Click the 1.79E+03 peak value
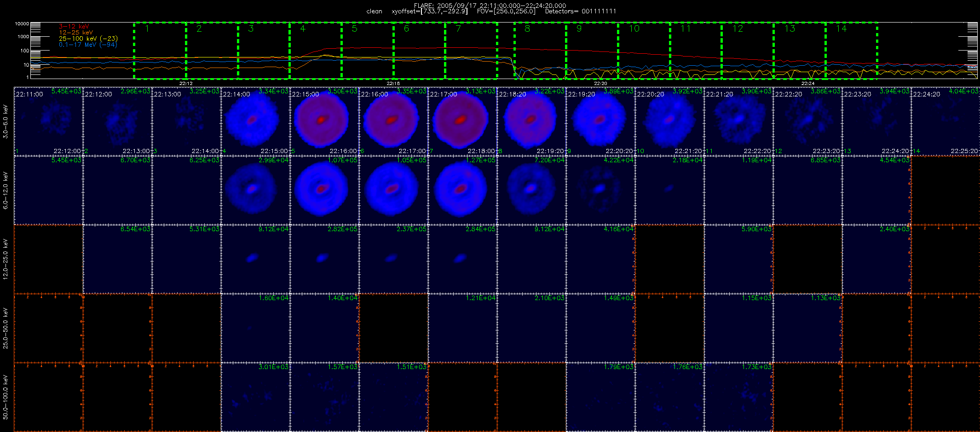The image size is (980, 432). click(618, 367)
